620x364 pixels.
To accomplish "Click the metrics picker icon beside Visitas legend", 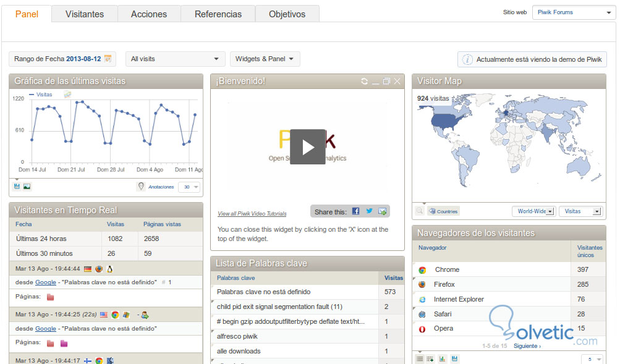I will pos(67,95).
